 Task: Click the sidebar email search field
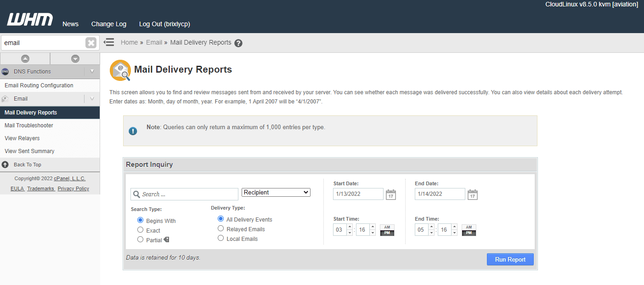43,43
